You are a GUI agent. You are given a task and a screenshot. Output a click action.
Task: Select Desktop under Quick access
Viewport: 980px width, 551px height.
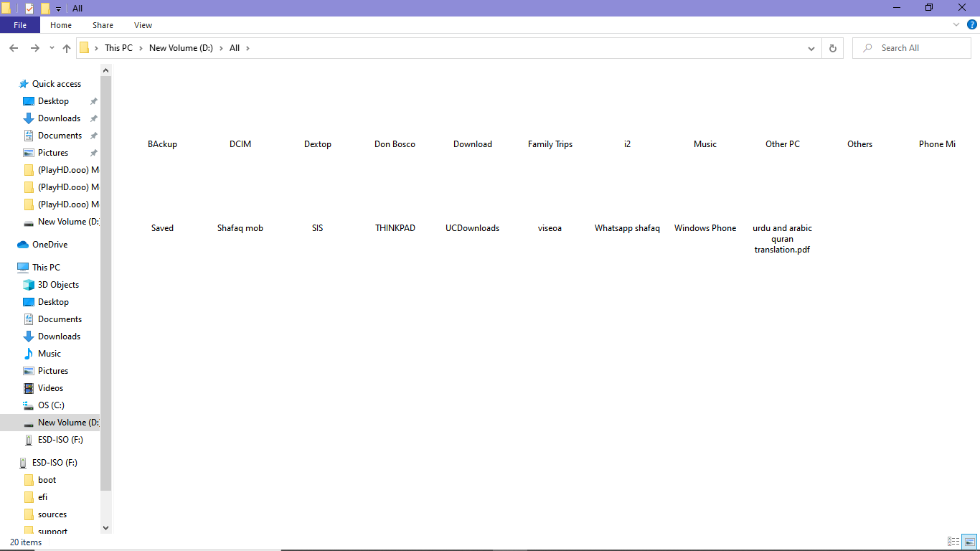(54, 101)
